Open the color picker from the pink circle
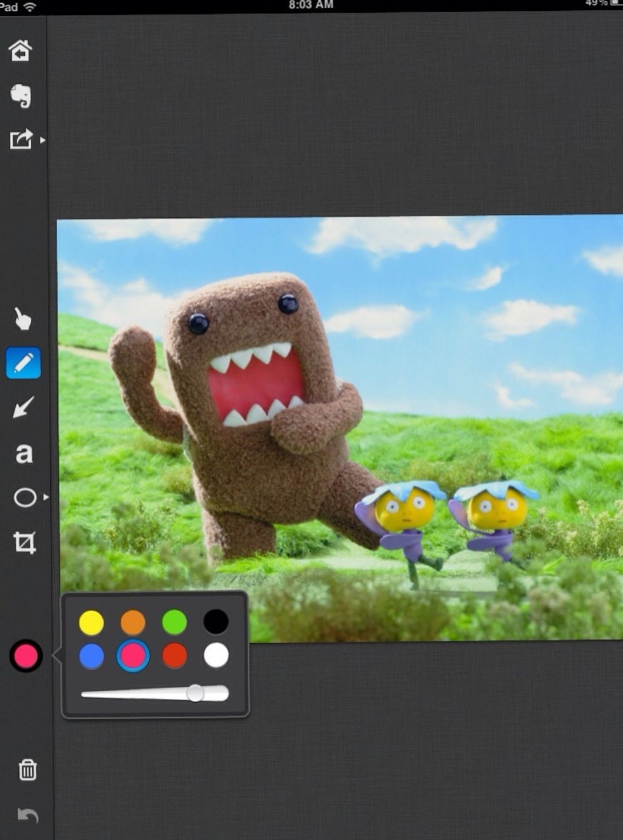The image size is (623, 840). tap(24, 656)
